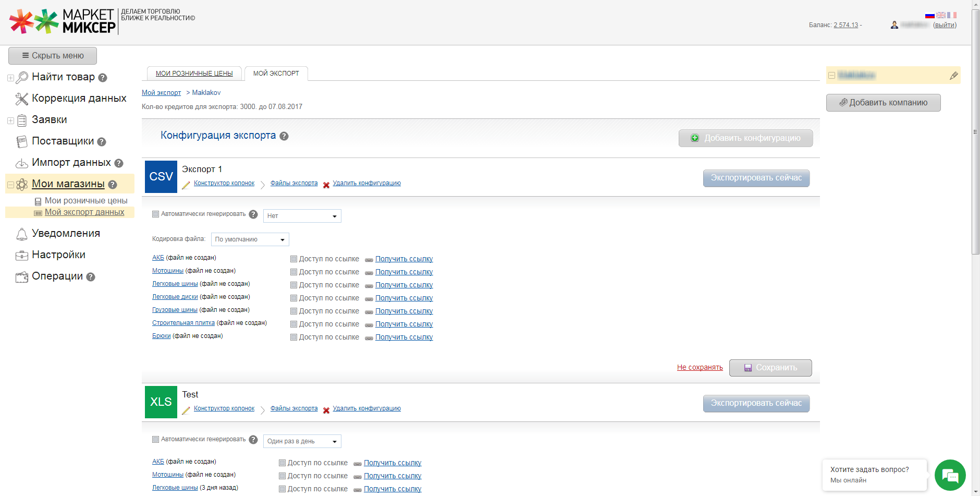Click pencil icon by Test Конструктор колонок
This screenshot has width=980, height=496.
[x=186, y=410]
